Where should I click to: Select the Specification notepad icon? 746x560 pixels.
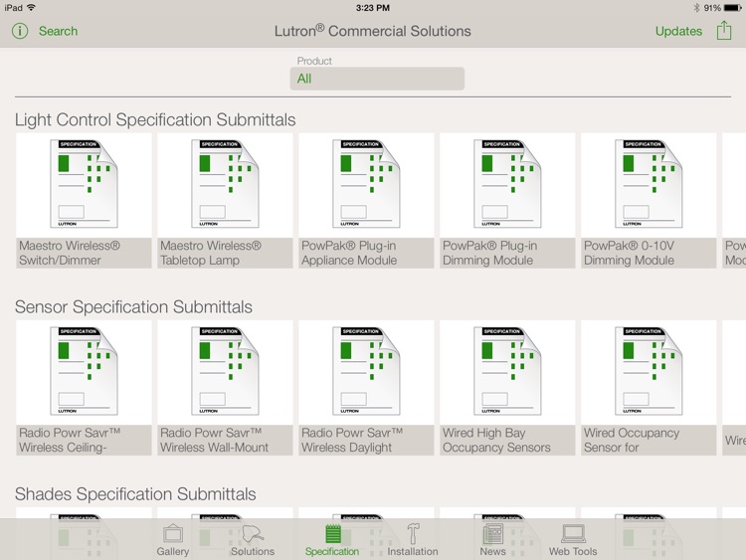(x=332, y=534)
